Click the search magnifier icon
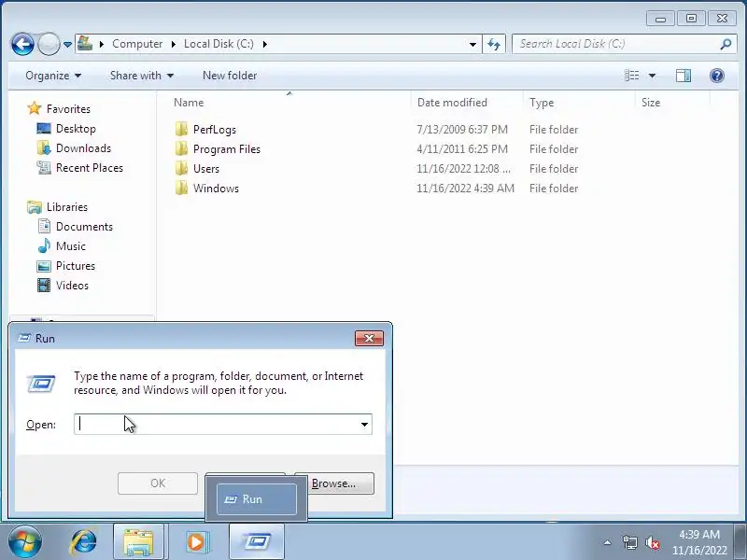 (x=726, y=44)
